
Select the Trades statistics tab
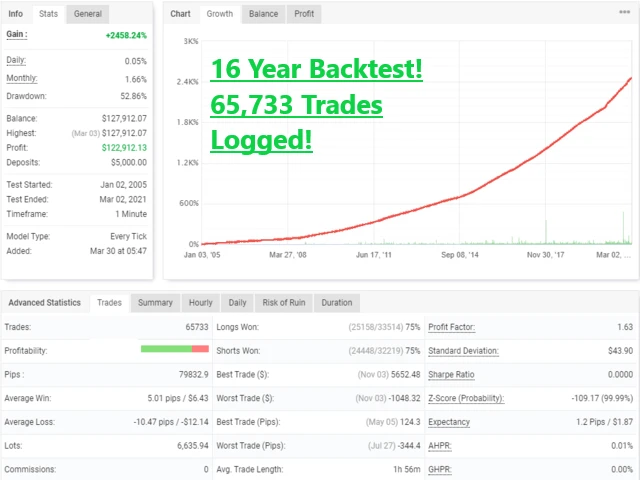coord(109,302)
